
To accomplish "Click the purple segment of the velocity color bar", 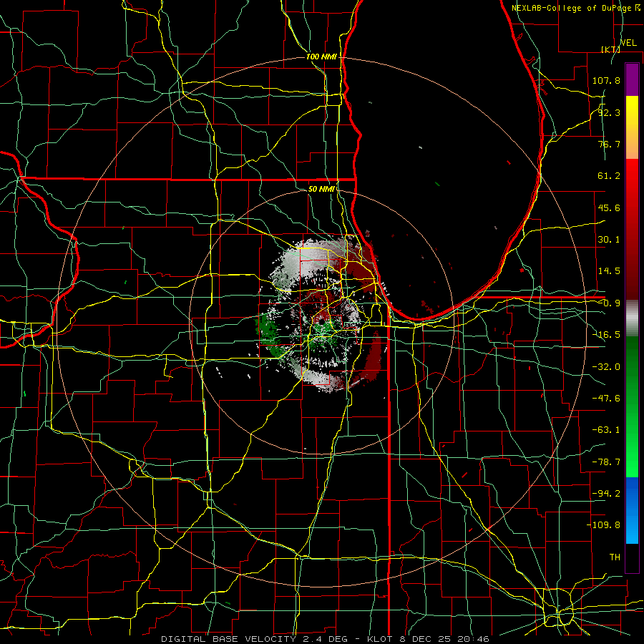I will click(632, 79).
